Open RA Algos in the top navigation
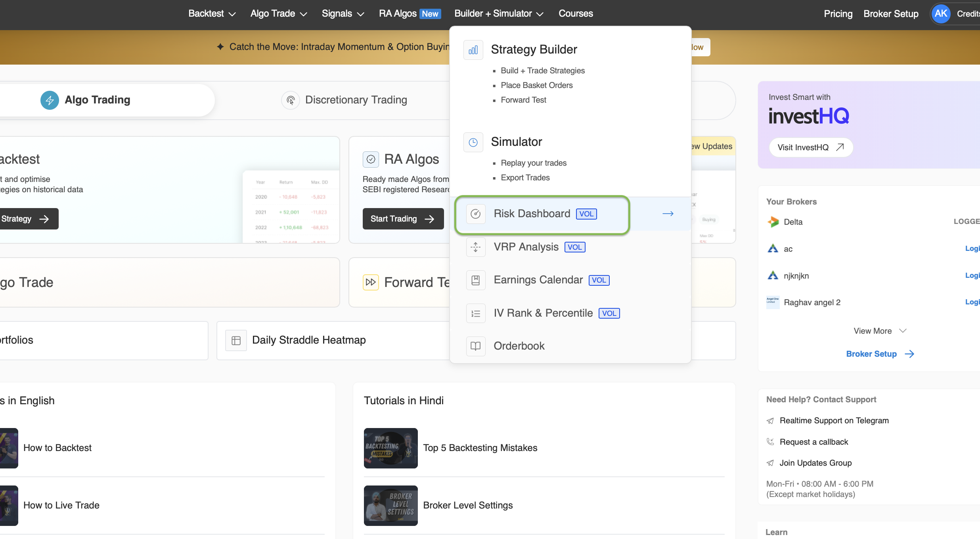The image size is (980, 539). [x=410, y=14]
